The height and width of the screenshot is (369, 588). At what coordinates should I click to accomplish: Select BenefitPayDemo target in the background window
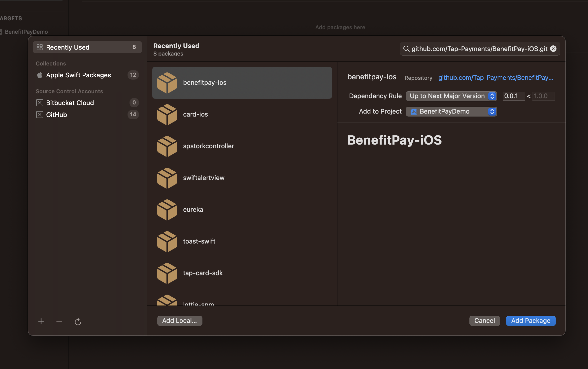[x=26, y=32]
